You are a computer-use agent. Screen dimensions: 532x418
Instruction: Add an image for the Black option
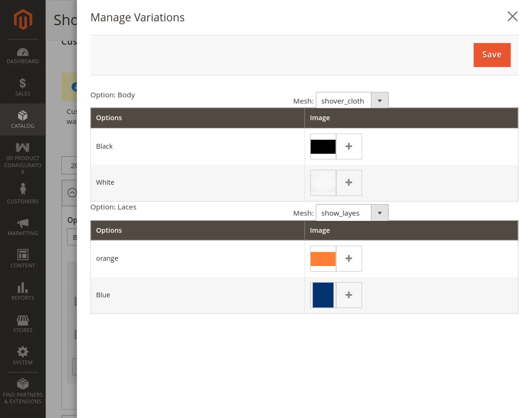349,146
